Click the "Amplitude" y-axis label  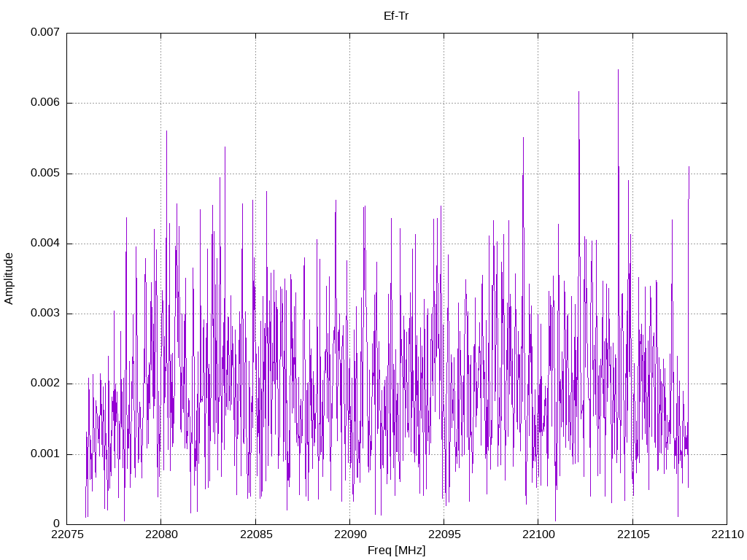click(9, 279)
